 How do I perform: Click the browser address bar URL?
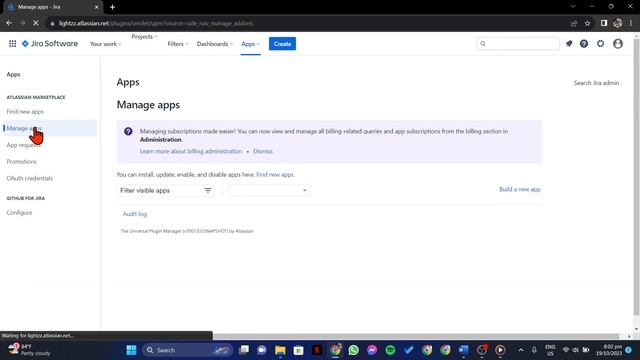coord(156,24)
